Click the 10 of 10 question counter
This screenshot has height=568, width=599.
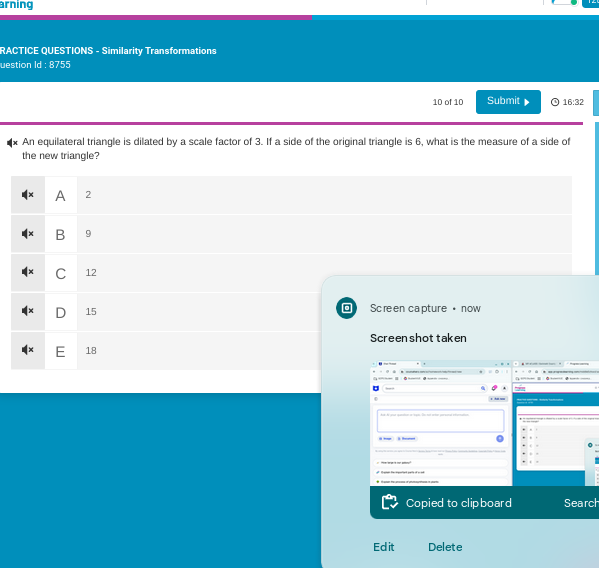point(448,102)
